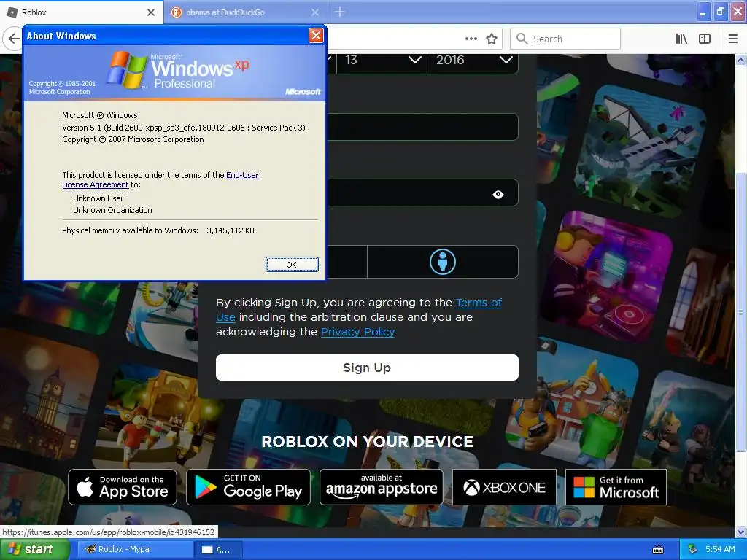Open the amazon appstore badge
Screen dimensions: 747x560
[381, 486]
